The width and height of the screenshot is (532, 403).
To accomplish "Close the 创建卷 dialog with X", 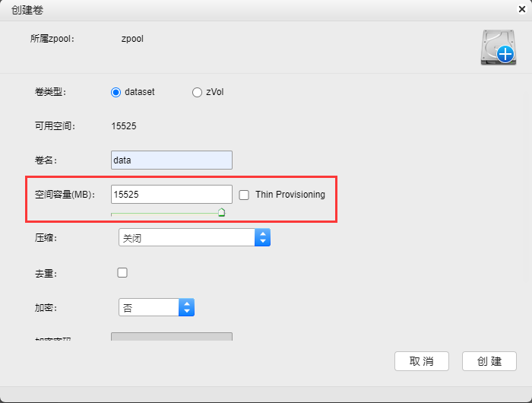I will [x=521, y=8].
